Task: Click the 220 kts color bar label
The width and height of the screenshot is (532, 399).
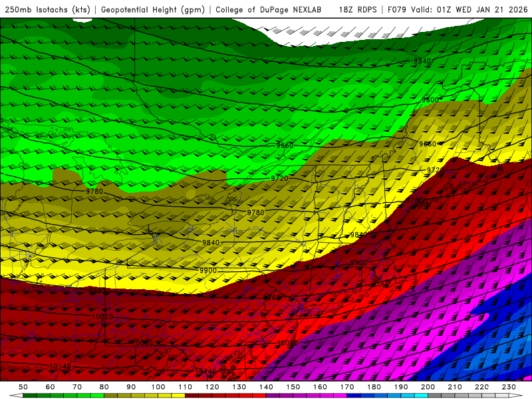Action: coord(481,387)
